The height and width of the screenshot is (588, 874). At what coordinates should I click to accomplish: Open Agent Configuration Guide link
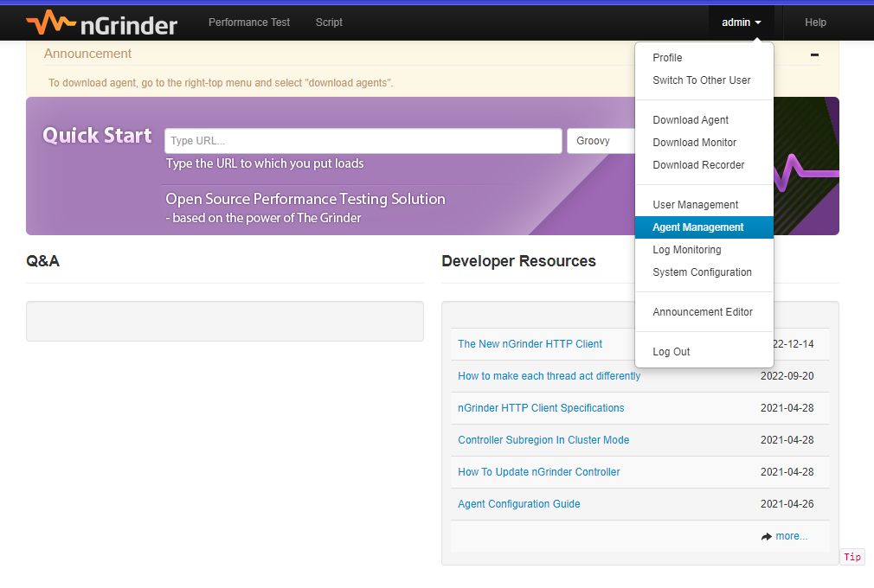519,504
